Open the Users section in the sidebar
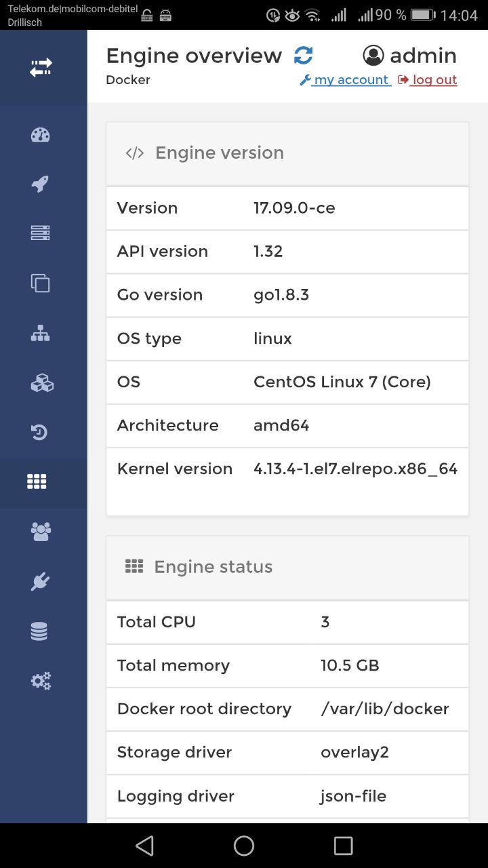 pyautogui.click(x=40, y=532)
